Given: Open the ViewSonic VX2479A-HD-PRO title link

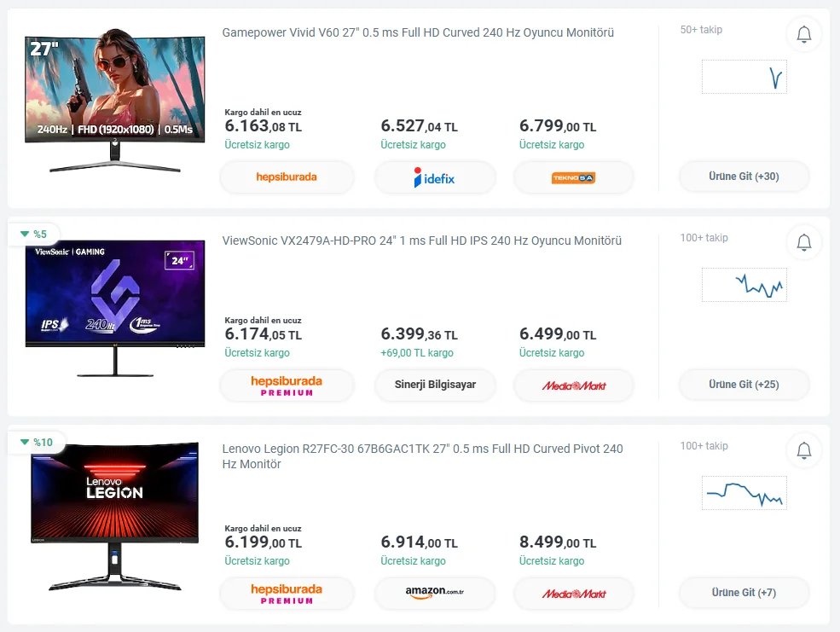Looking at the screenshot, I should pyautogui.click(x=421, y=241).
